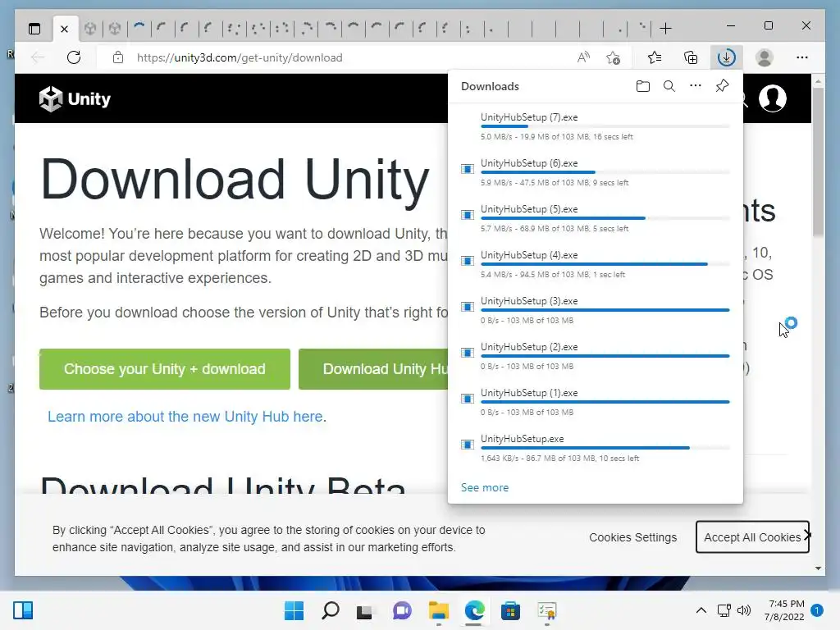Open Task View on taskbar
The width and height of the screenshot is (840, 630).
pyautogui.click(x=364, y=610)
